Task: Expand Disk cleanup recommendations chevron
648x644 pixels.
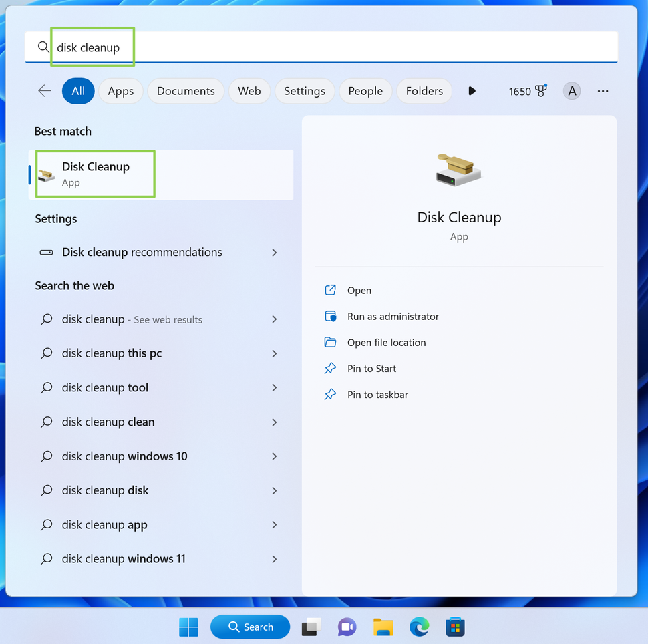Action: [275, 253]
